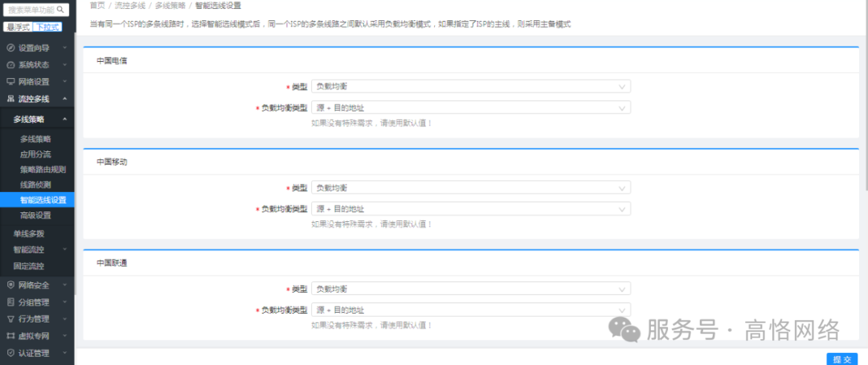Open 负载均衡类型 dropdown under 中国电信
The height and width of the screenshot is (365, 868).
pyautogui.click(x=470, y=108)
